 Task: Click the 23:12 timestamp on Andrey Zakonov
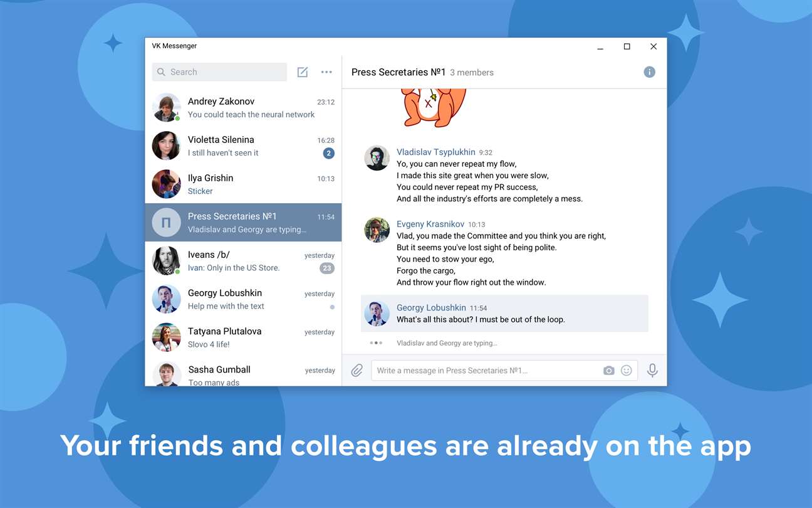click(x=326, y=102)
